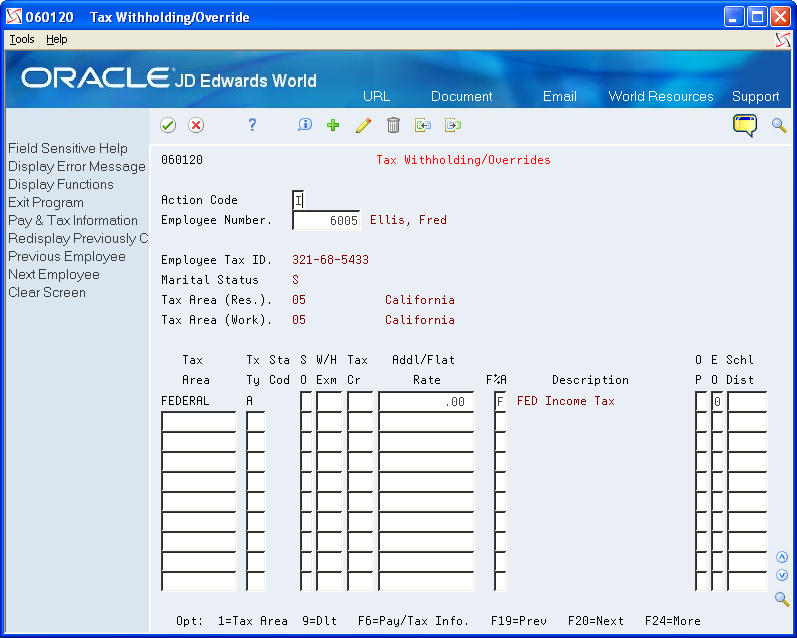Click the Employee Number field 6005
797x638 pixels.
click(x=326, y=220)
